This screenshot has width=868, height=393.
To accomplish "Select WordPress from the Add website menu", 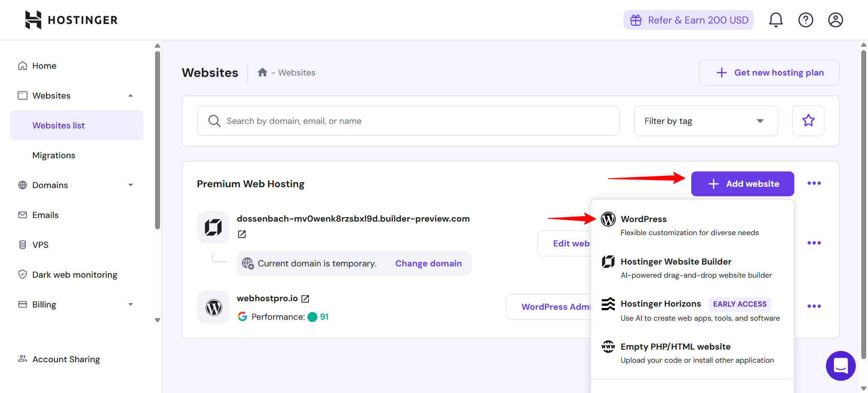I will tap(692, 225).
